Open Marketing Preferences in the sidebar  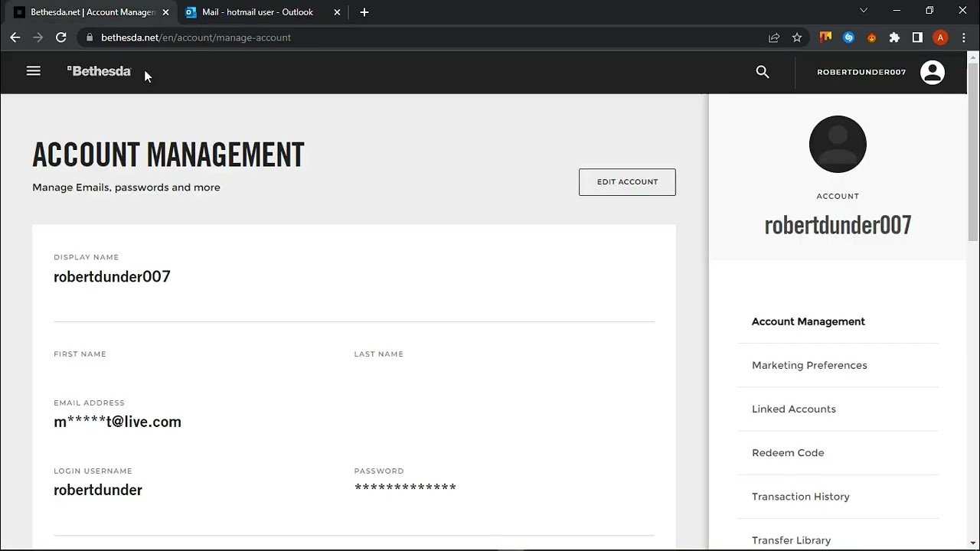(x=809, y=365)
